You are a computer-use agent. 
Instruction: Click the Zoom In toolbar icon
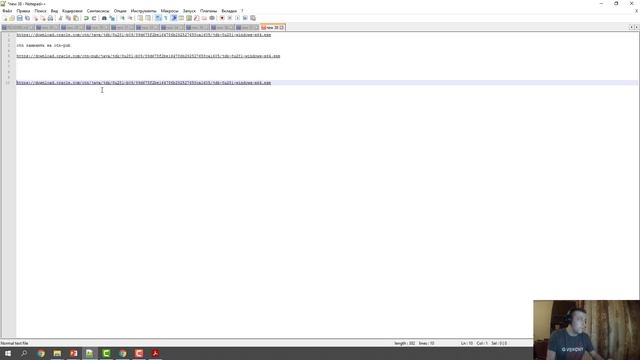pos(122,18)
